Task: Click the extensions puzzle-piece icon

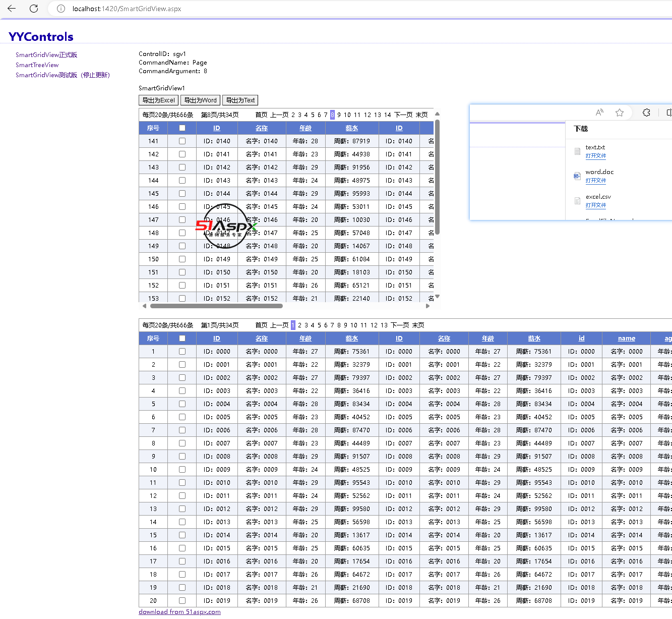Action: (646, 112)
